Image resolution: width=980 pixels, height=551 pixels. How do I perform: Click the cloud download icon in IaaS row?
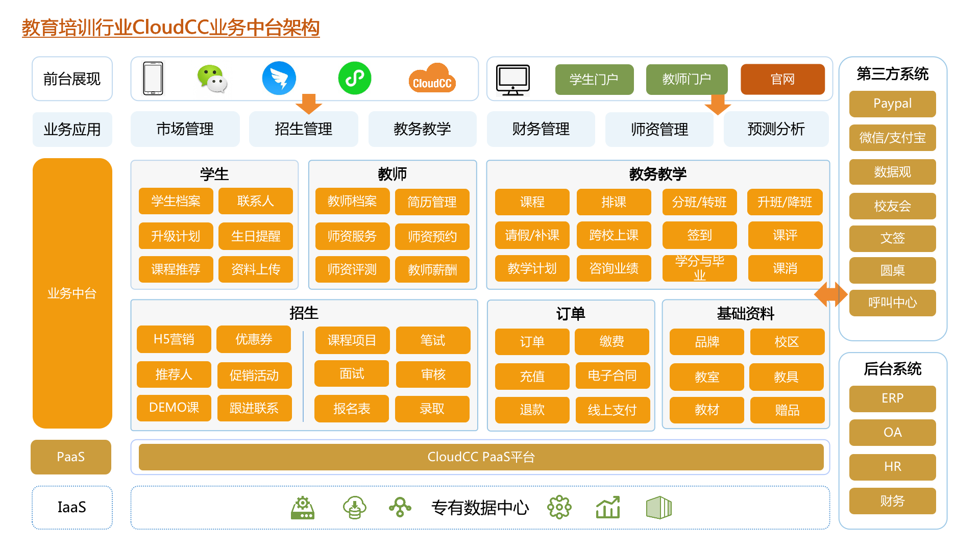[354, 508]
